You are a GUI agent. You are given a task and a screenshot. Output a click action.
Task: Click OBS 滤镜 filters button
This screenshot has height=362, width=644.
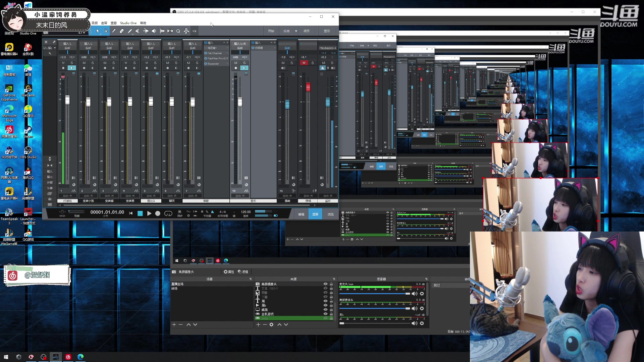(x=243, y=272)
